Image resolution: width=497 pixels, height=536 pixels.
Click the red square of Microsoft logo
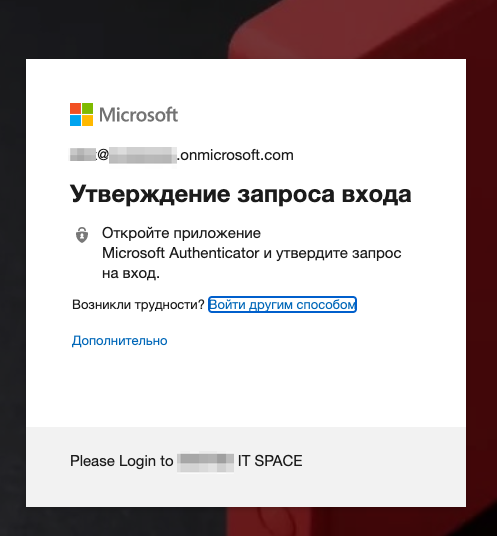(x=75, y=109)
